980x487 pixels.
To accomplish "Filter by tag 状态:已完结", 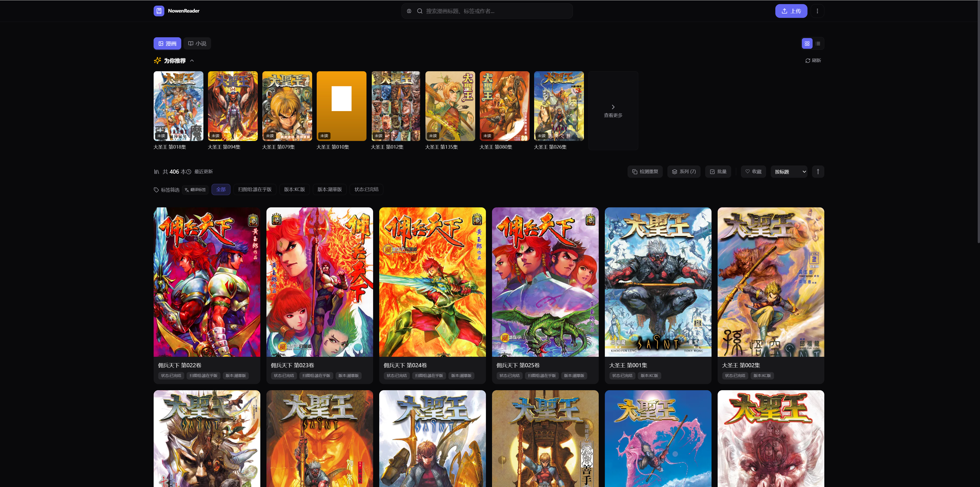I will pyautogui.click(x=366, y=190).
